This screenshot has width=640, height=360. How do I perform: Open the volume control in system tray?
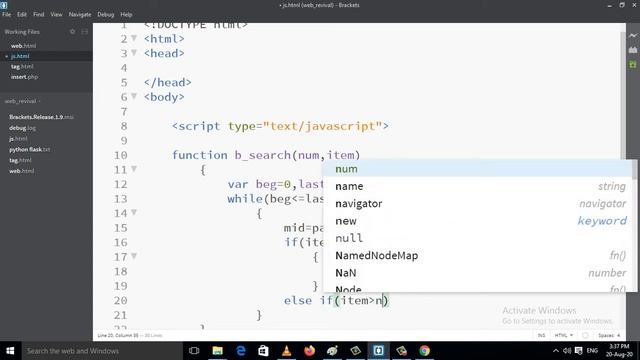(x=567, y=351)
